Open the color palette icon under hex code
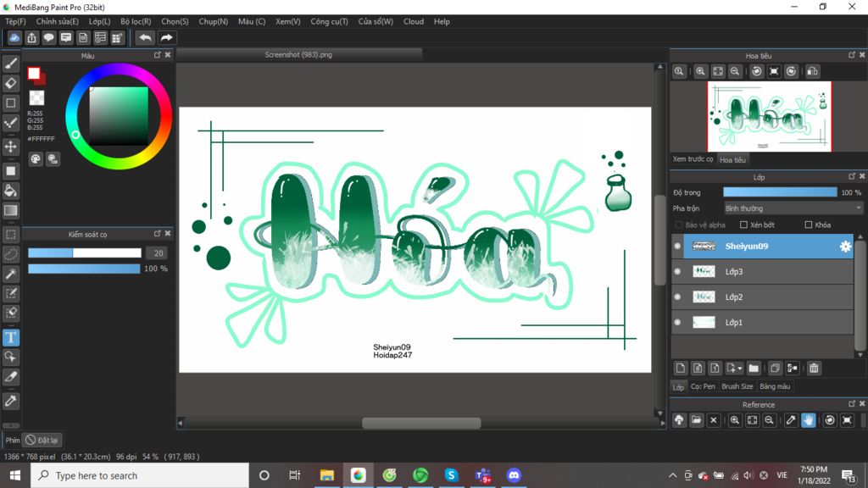 click(36, 159)
